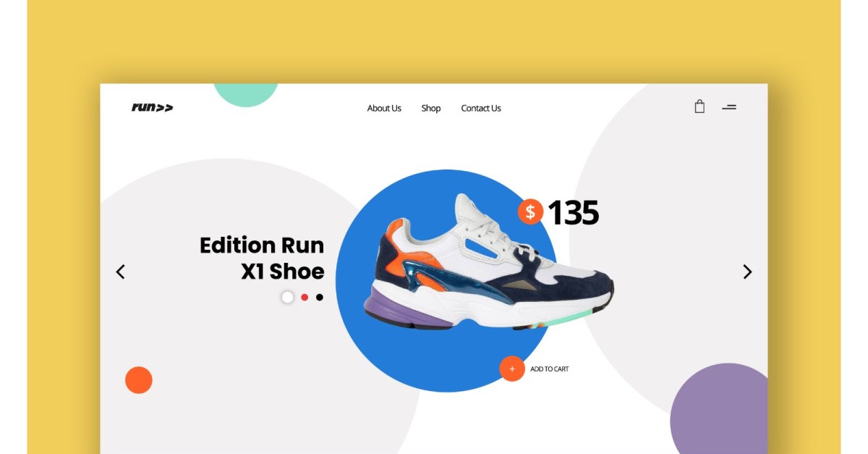Click the orange plus button
The image size is (868, 454).
click(512, 369)
